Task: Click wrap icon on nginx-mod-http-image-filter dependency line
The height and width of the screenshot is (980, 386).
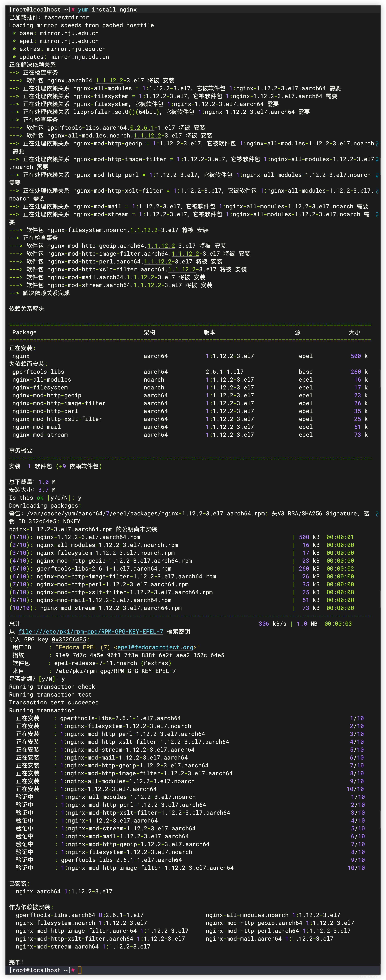Action: pos(377,159)
